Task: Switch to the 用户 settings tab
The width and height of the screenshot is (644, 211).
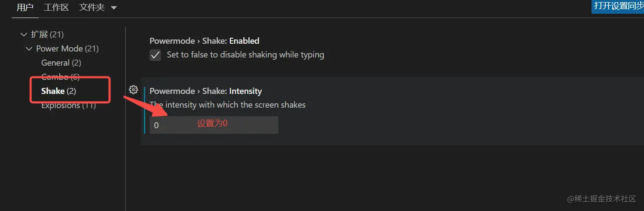Action: (x=25, y=8)
